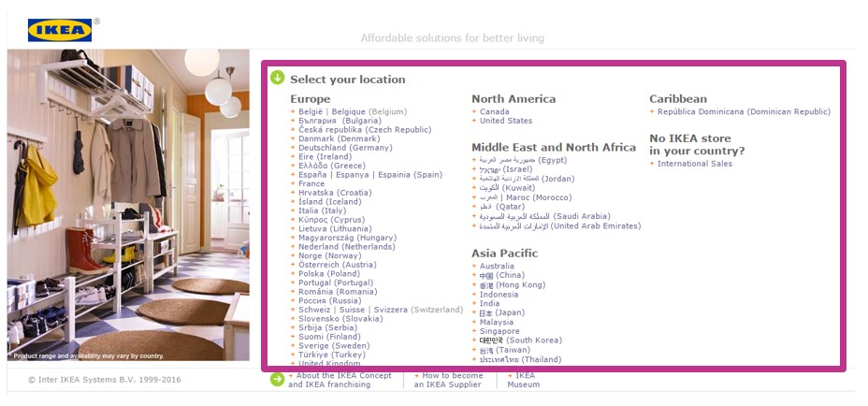
Task: Open Schweiz | Suisse | Svizzera (Switzerland)
Action: pyautogui.click(x=381, y=310)
